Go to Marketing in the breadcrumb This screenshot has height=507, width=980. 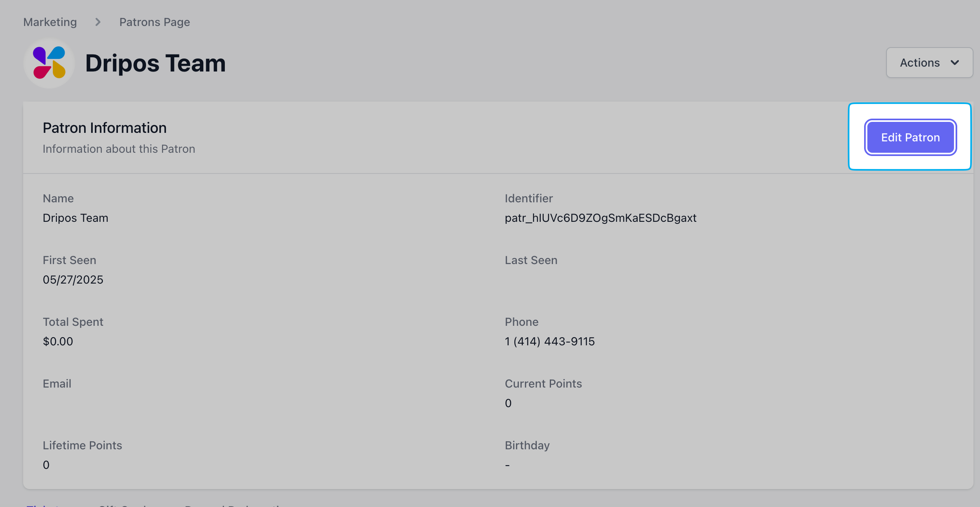(x=50, y=22)
